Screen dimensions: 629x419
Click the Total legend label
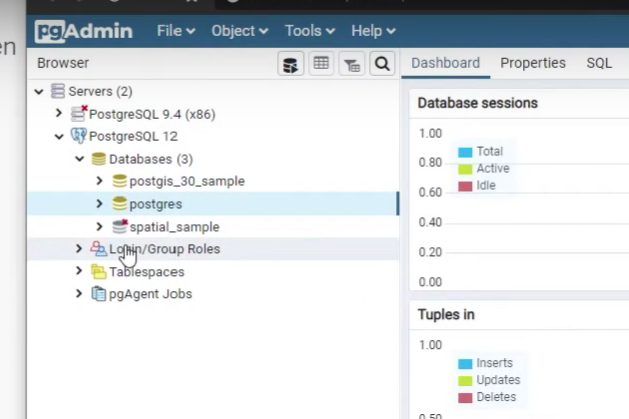click(489, 152)
